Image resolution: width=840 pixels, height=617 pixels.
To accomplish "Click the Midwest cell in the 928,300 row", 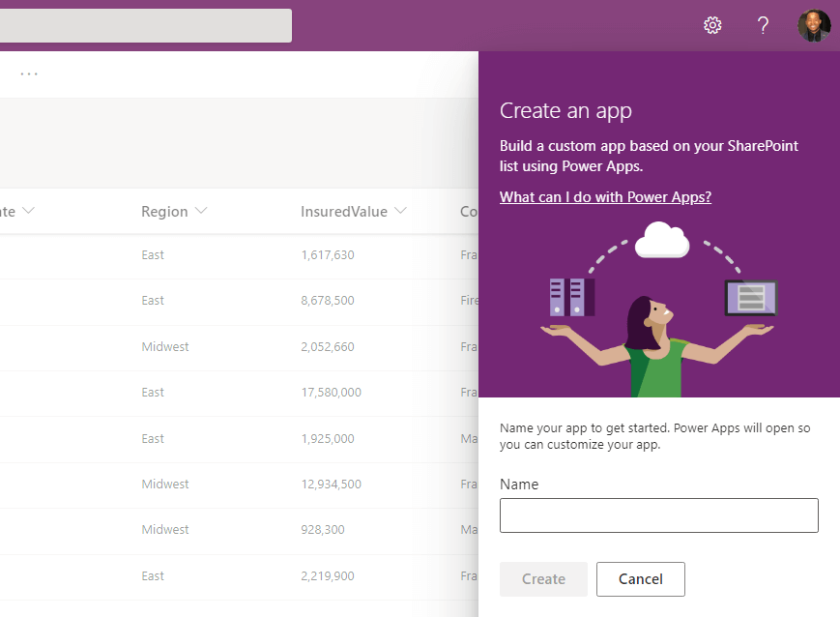I will (165, 530).
